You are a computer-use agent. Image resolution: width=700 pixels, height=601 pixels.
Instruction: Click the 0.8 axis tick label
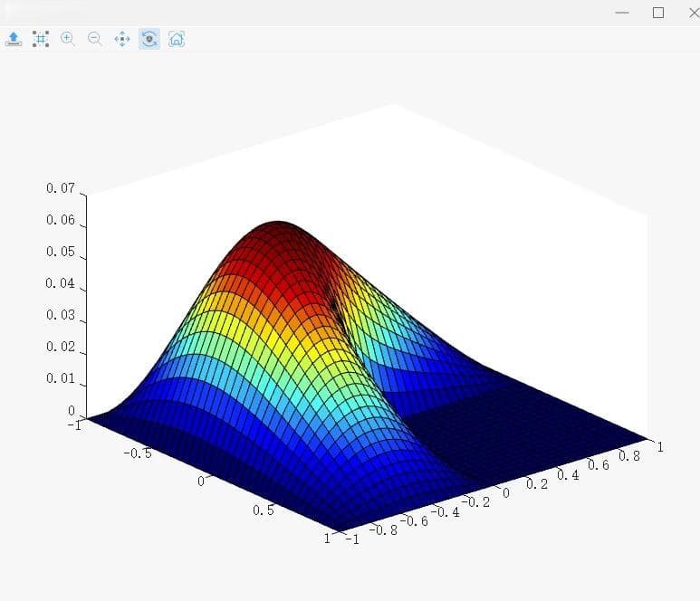629,455
